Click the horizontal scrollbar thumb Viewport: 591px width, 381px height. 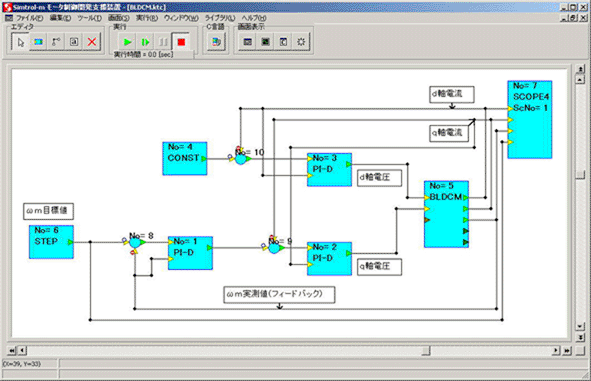426,351
